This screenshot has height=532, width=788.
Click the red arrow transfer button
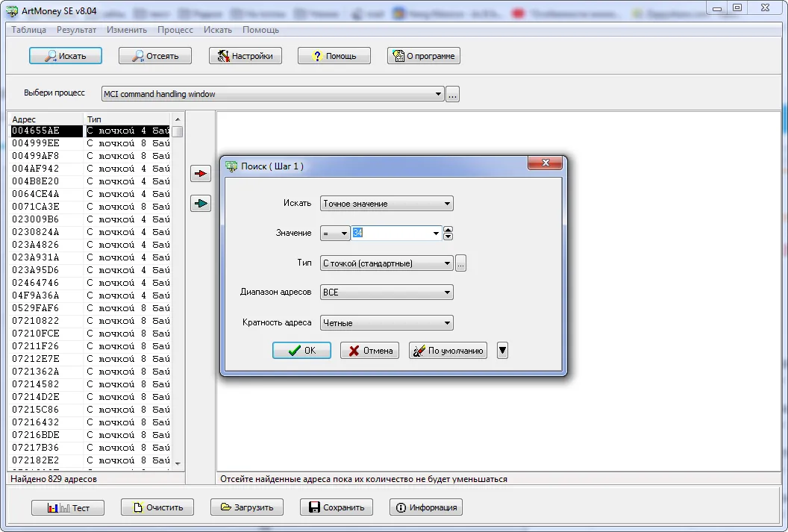coord(201,174)
